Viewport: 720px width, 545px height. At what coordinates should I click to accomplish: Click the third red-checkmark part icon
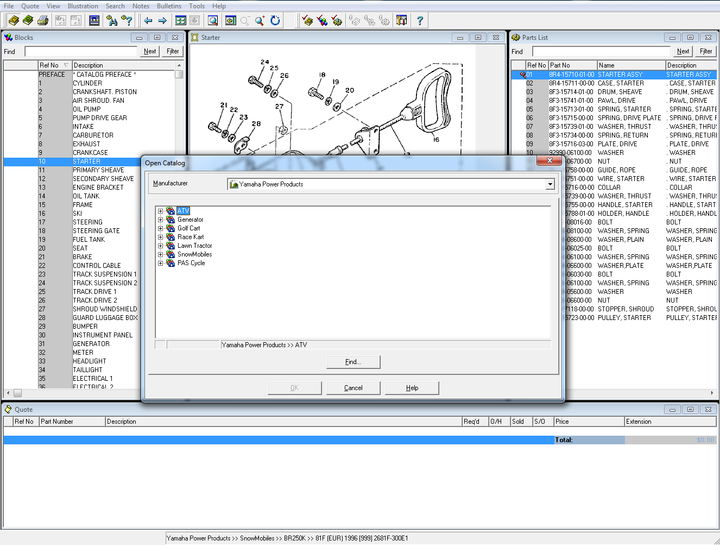(337, 21)
